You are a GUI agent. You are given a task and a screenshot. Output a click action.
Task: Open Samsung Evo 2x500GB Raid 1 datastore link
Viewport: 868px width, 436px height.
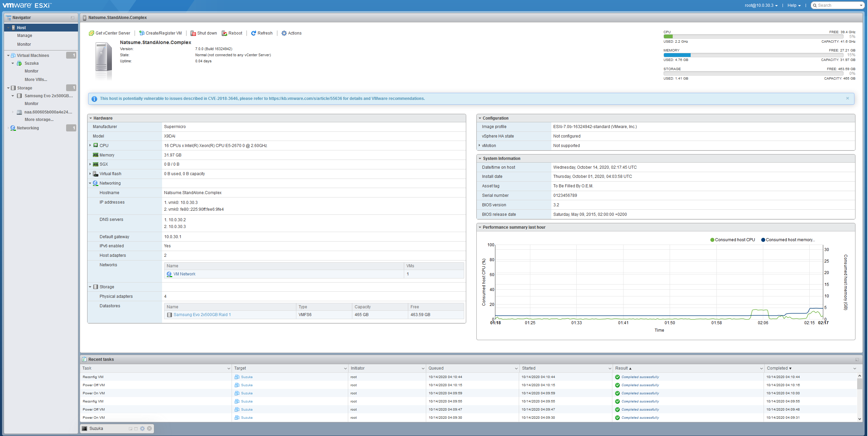pyautogui.click(x=202, y=315)
